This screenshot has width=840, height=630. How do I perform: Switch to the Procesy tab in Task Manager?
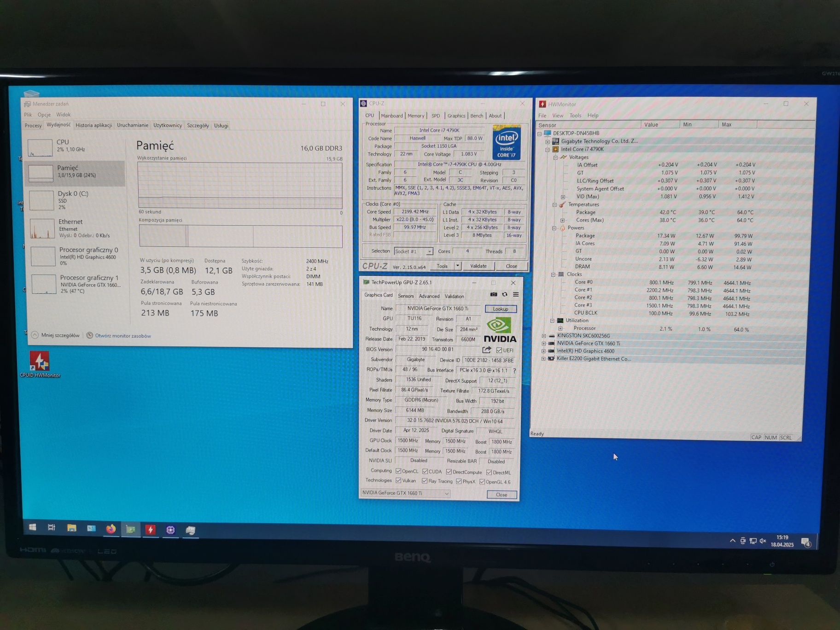pyautogui.click(x=33, y=125)
